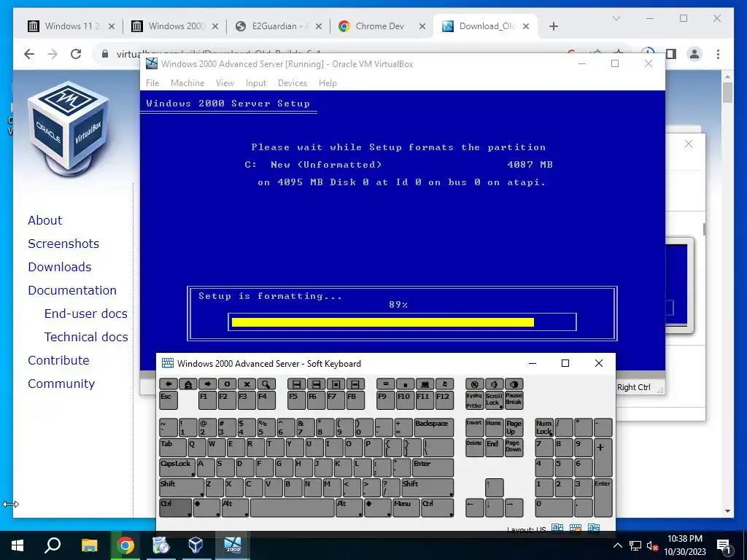Click the browser-home multimedia key on soft keyboard
747x560 pixels.
point(187,384)
